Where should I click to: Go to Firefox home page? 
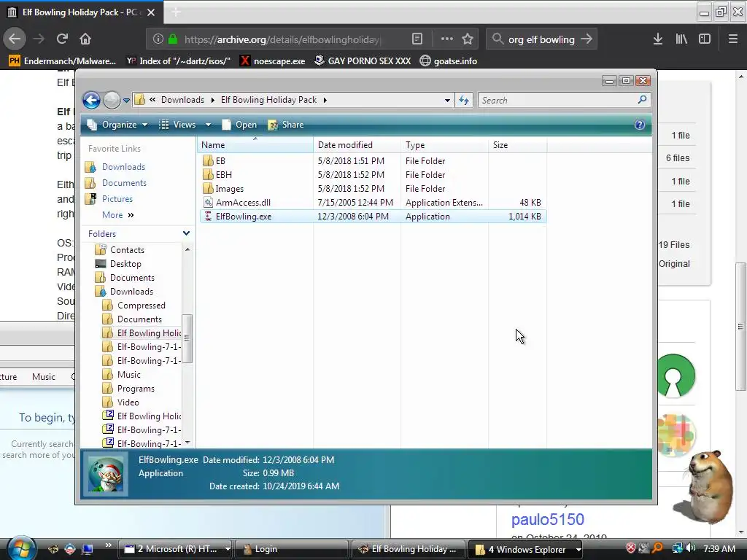[85, 39]
